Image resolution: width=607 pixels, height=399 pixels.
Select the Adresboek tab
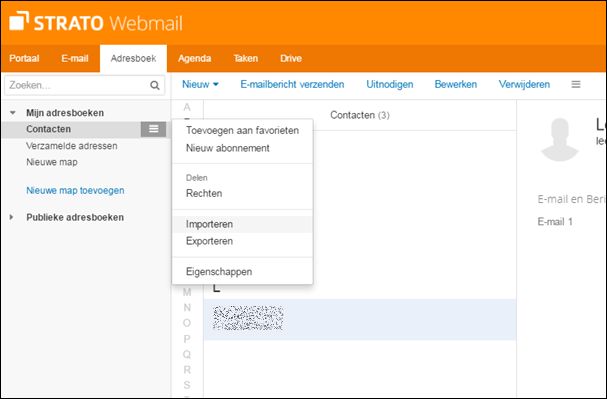tap(133, 58)
